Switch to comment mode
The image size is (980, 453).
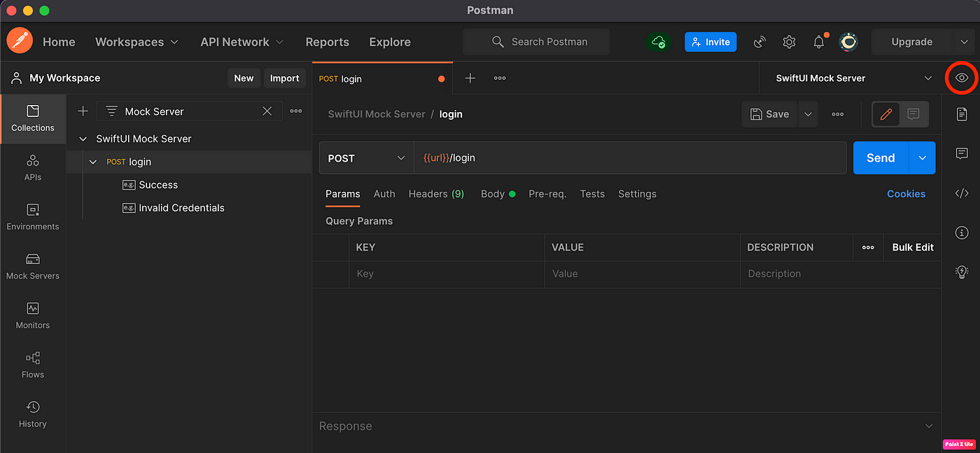click(x=913, y=114)
